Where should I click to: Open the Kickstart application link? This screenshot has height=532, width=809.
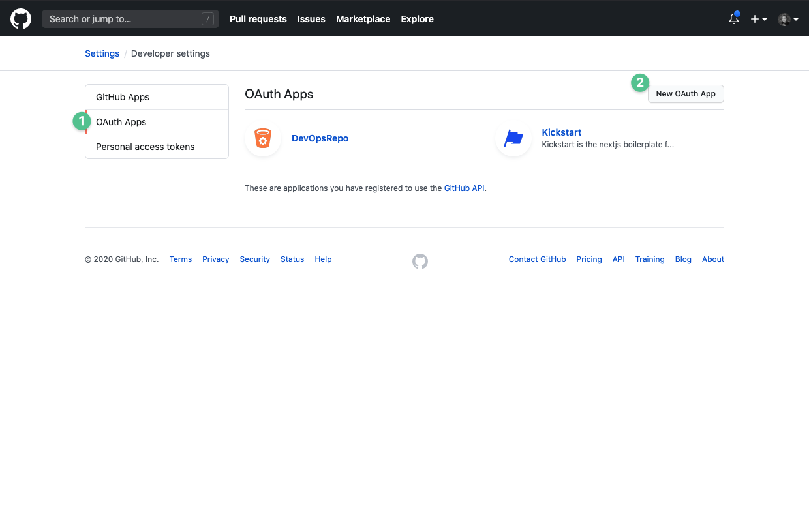pyautogui.click(x=562, y=132)
